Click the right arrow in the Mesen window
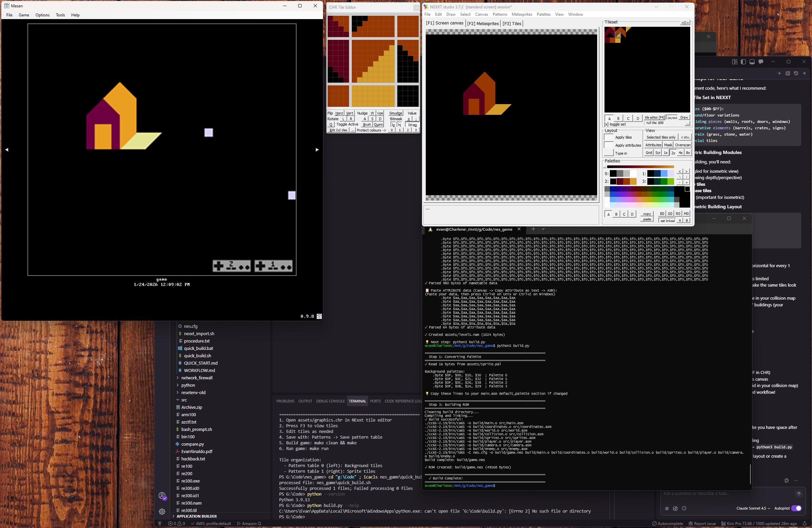 coord(317,149)
